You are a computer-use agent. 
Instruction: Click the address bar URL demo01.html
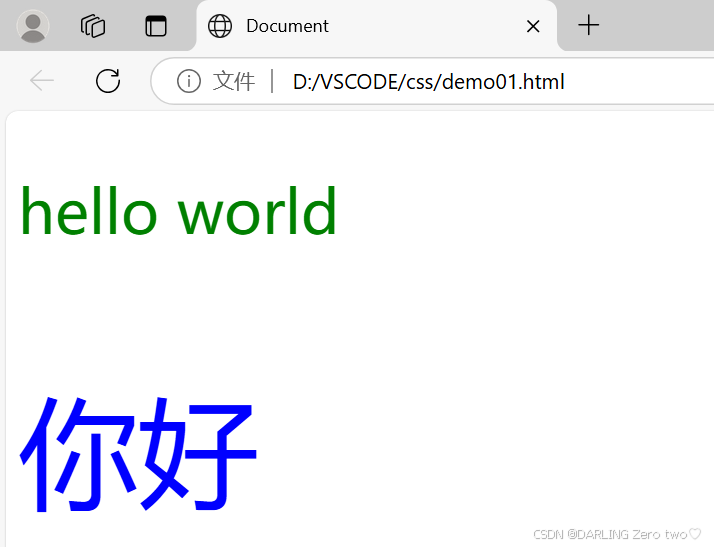pyautogui.click(x=428, y=82)
